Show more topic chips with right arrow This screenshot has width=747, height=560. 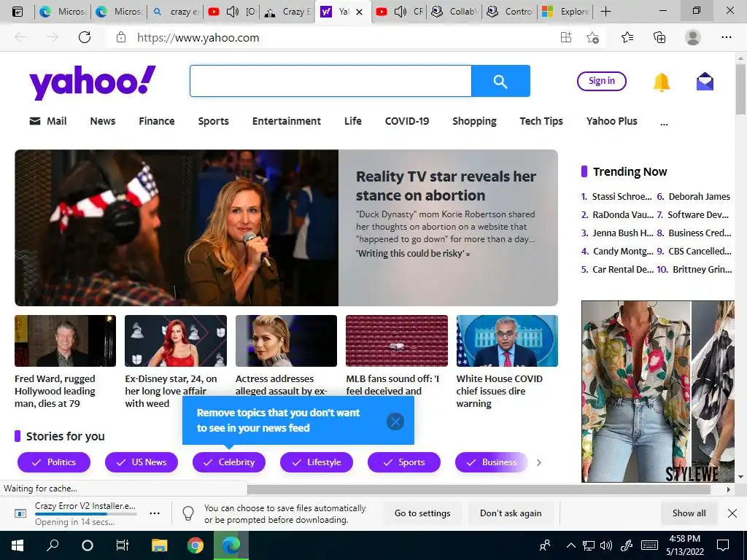pyautogui.click(x=539, y=462)
